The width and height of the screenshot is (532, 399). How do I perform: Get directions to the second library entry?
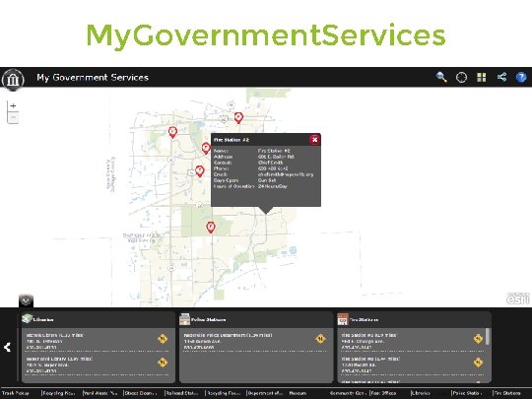click(x=163, y=363)
